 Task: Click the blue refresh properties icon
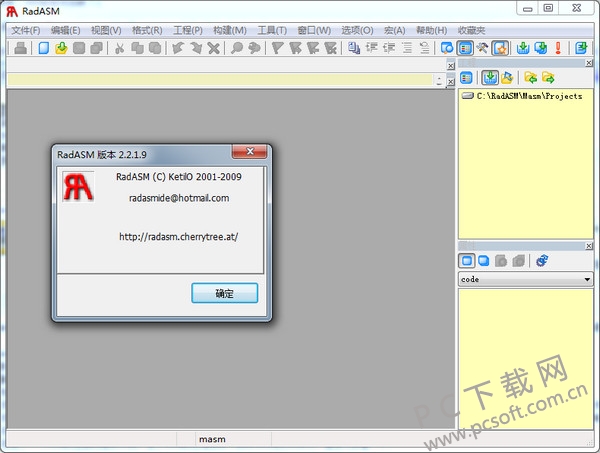pyautogui.click(x=542, y=261)
